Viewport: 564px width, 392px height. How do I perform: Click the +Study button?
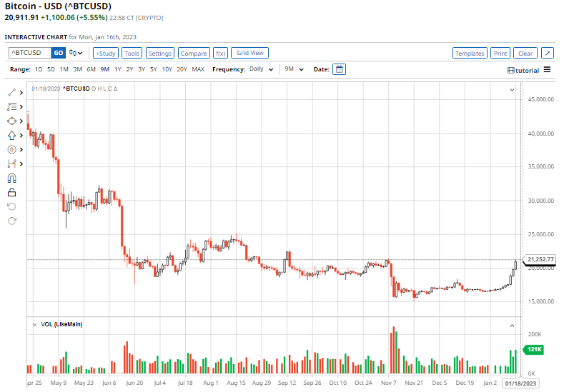coord(106,53)
